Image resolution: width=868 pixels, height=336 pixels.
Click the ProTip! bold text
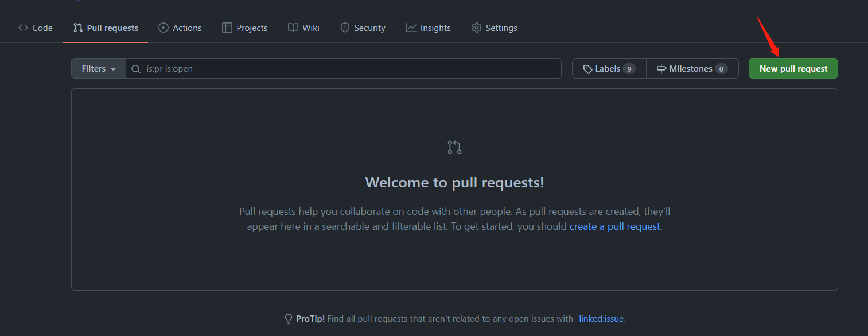pos(311,318)
